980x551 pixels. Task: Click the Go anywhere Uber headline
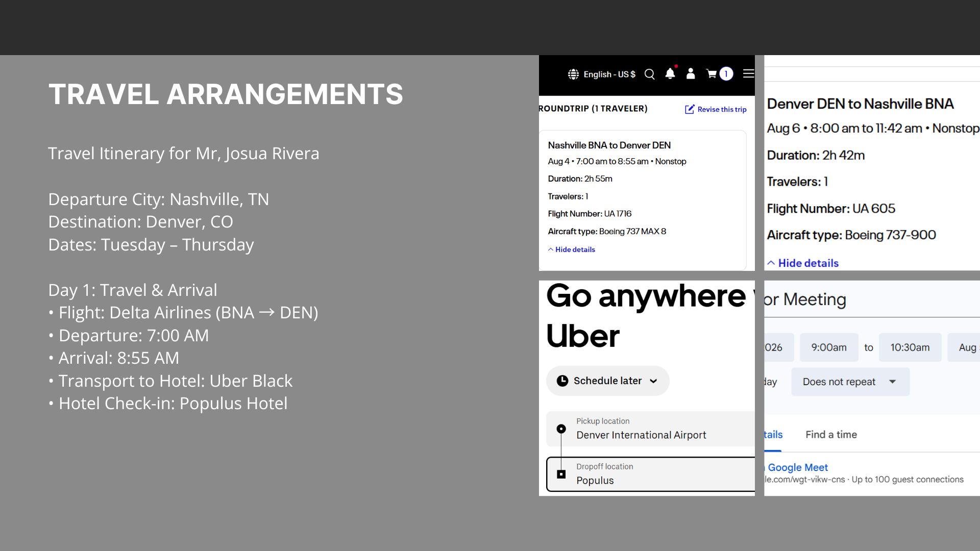pos(646,315)
